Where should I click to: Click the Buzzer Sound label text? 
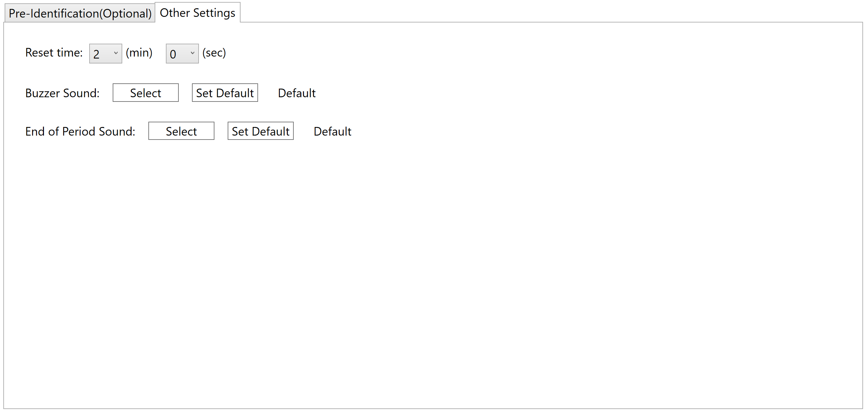pyautogui.click(x=62, y=93)
